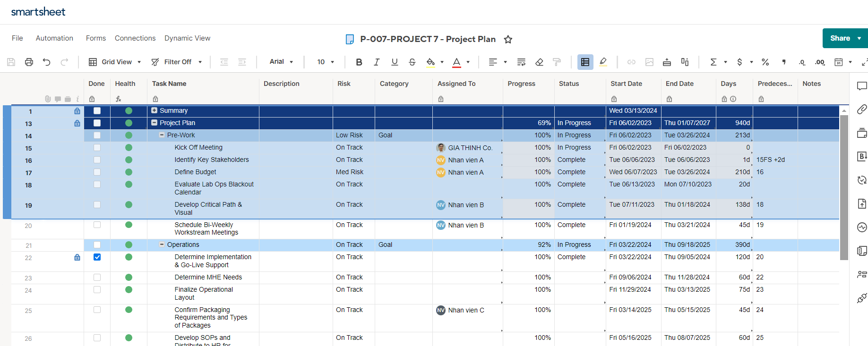Click the outdent icon
The width and height of the screenshot is (868, 346).
pyautogui.click(x=224, y=62)
